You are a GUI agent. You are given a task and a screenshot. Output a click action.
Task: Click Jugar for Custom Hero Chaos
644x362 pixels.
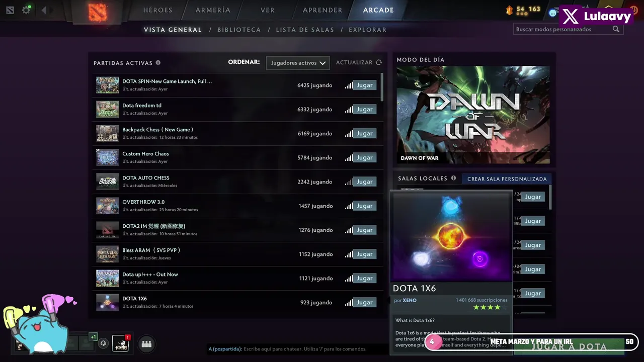coord(365,157)
